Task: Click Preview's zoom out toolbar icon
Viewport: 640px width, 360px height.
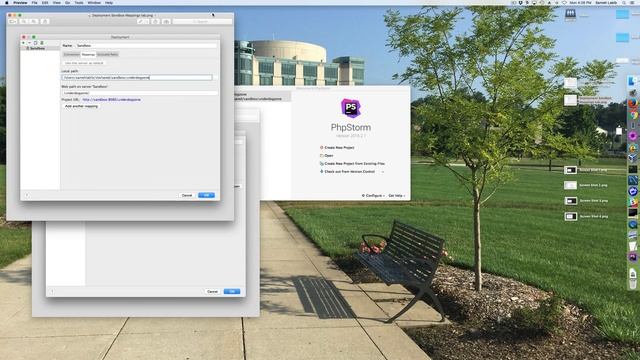Action: click(x=24, y=21)
